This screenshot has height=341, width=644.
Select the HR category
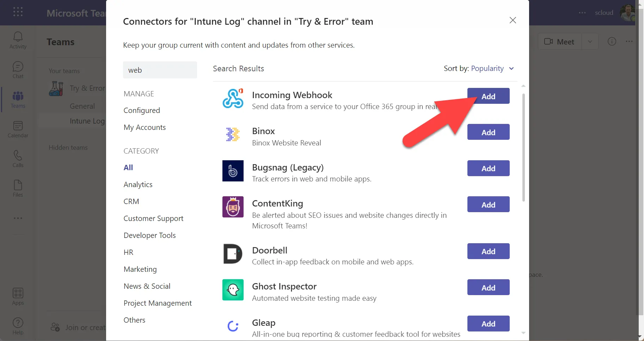click(x=128, y=252)
